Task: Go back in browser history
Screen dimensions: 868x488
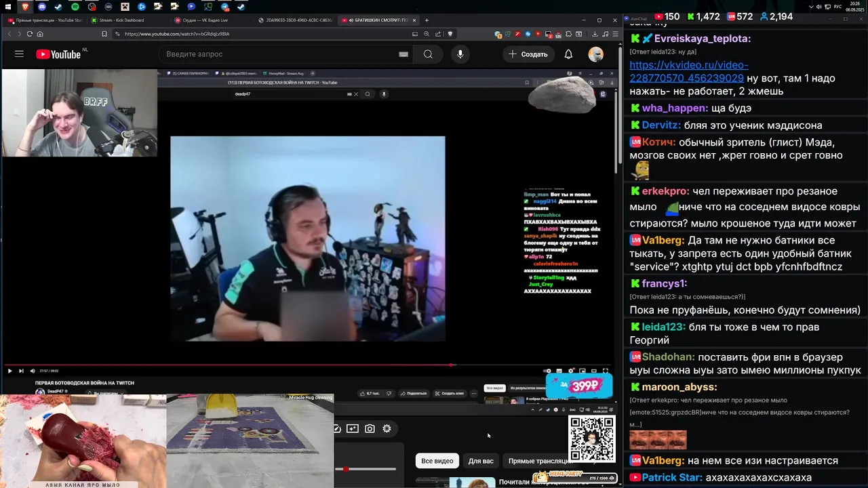Action: coord(9,34)
